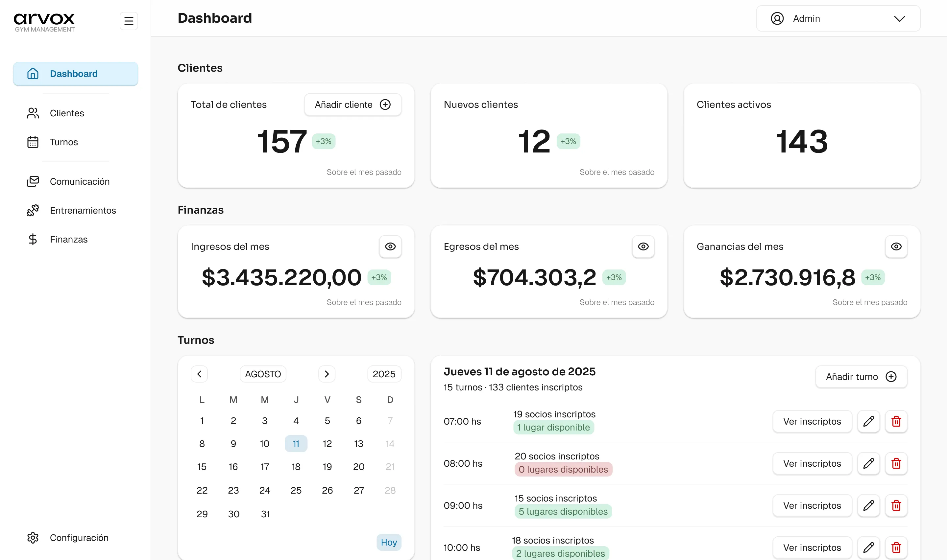Select day 8 in the calendar
Screen dimensions: 947x560
tap(202, 444)
